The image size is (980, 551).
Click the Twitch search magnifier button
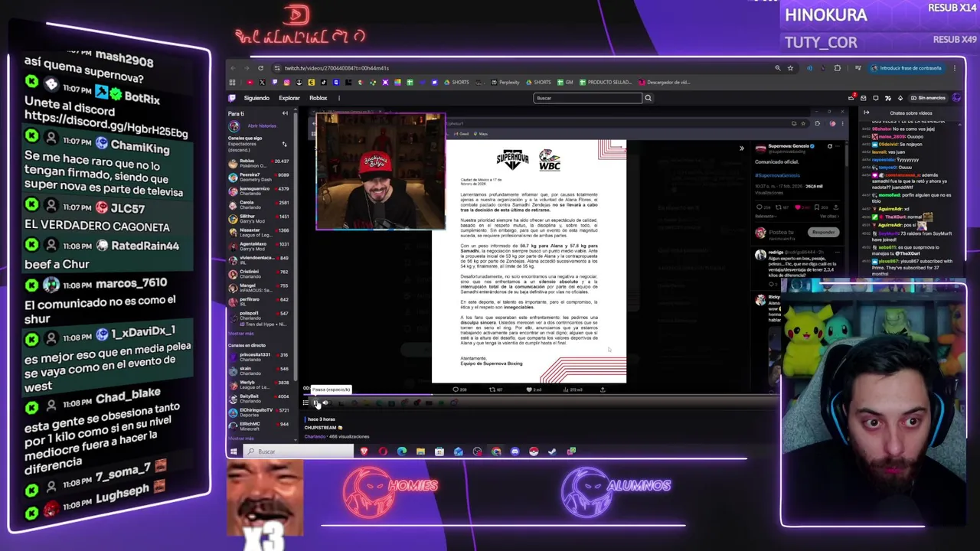coord(648,98)
